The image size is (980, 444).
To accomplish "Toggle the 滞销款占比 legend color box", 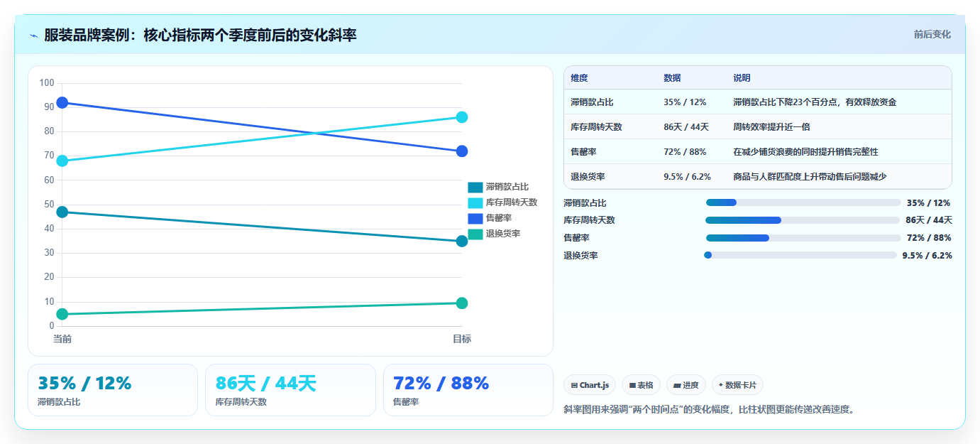I will pyautogui.click(x=475, y=187).
